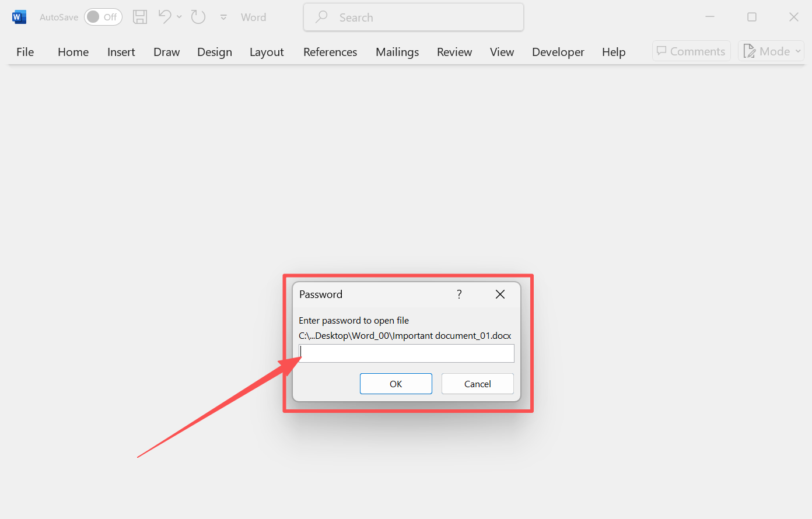Save the document with the floppy disk icon
This screenshot has height=519, width=812.
click(x=140, y=17)
